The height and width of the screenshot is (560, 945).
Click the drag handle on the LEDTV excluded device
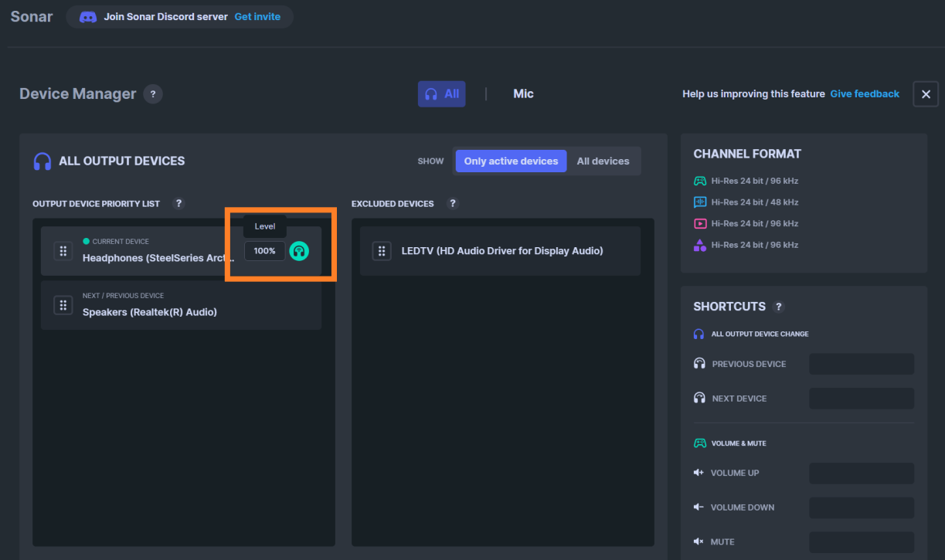click(382, 250)
